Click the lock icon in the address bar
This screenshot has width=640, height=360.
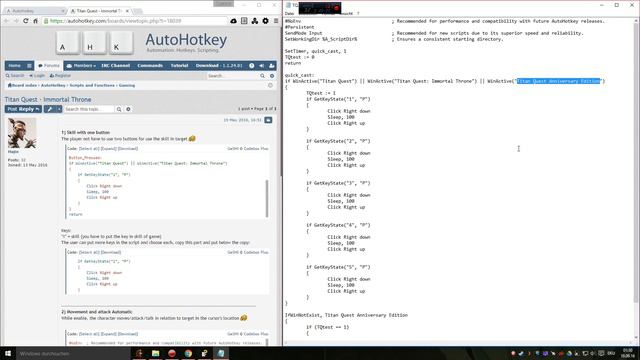46,21
